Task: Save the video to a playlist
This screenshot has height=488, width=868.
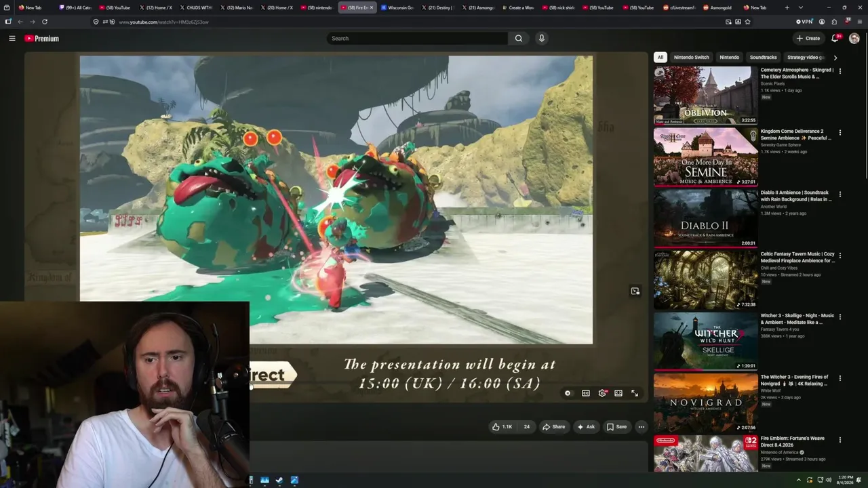Action: pyautogui.click(x=616, y=427)
